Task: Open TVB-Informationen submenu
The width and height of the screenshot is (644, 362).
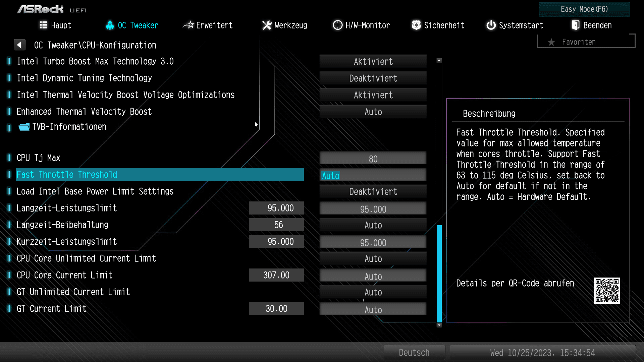Action: [x=69, y=127]
